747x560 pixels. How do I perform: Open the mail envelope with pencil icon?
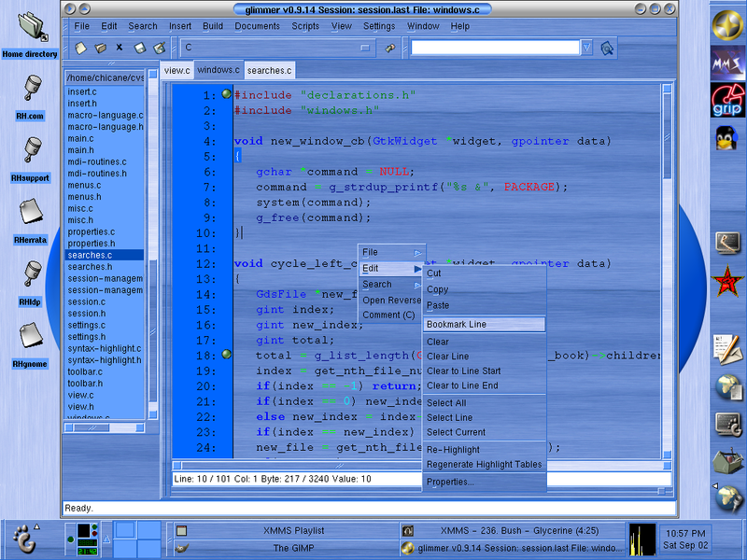click(x=727, y=349)
